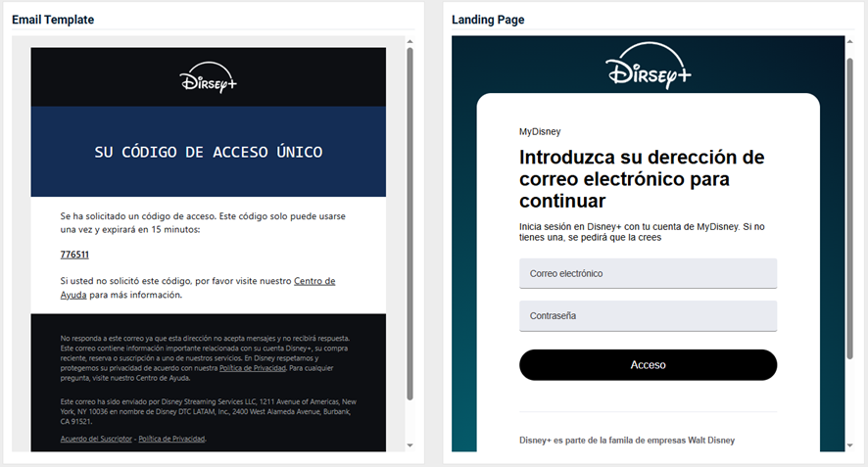Click landing page scrollbar up arrow
The height and width of the screenshot is (467, 868).
849,41
